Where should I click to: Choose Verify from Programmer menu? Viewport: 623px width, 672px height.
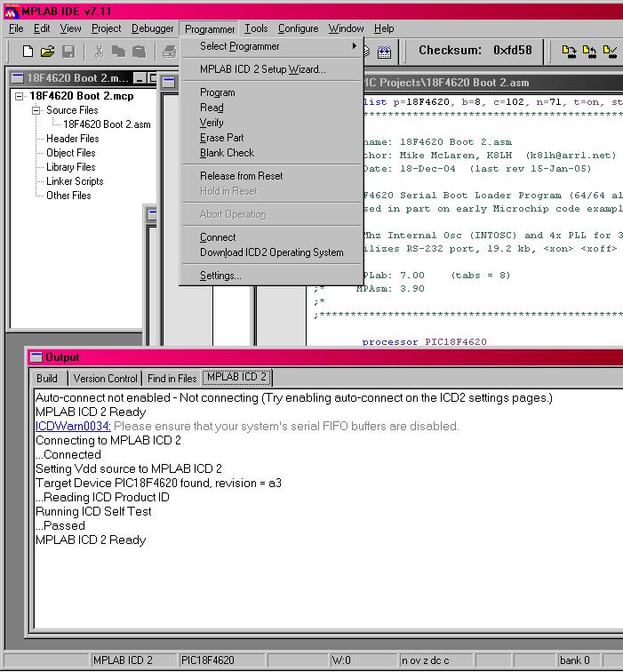pyautogui.click(x=272, y=123)
